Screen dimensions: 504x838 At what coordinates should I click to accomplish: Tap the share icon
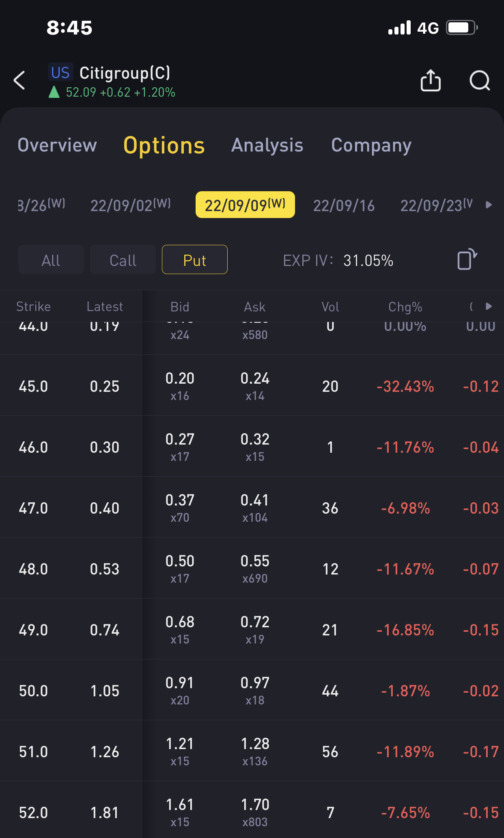(x=431, y=80)
